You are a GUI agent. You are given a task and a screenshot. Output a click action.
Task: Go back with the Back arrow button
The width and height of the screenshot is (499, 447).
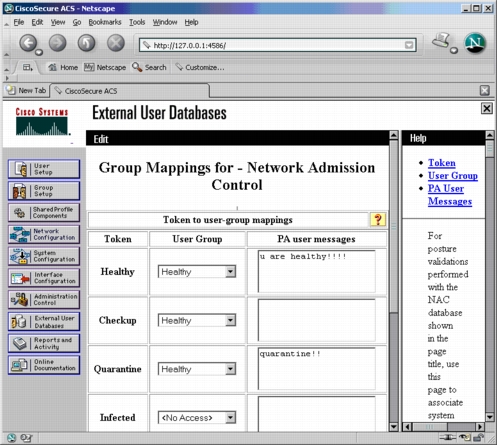pos(28,43)
